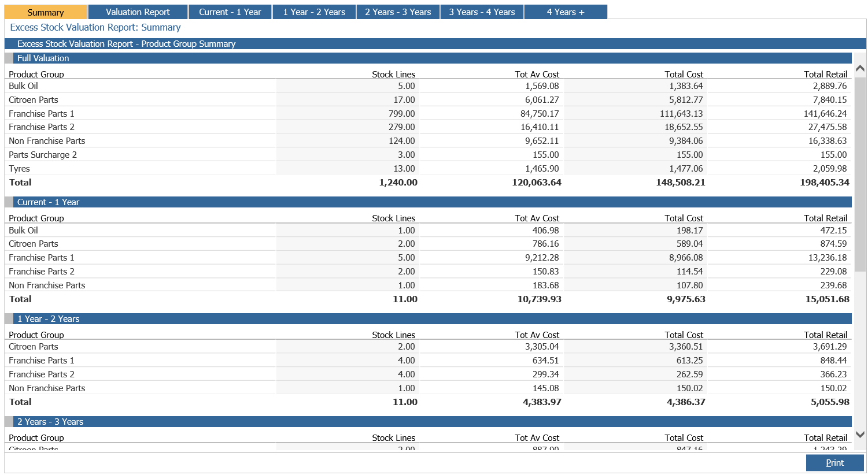
Task: View the 4 Years + tab
Action: tap(566, 12)
